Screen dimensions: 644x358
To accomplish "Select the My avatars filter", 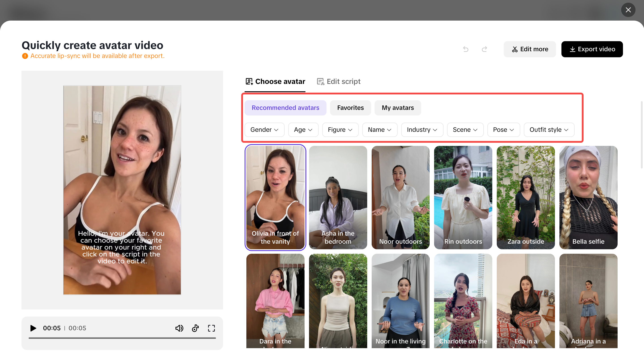I will 397,108.
